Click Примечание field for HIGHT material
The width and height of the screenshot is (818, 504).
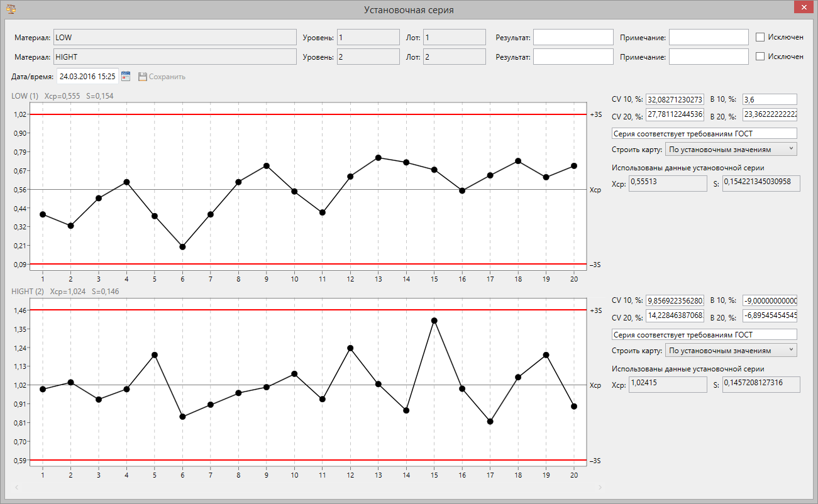click(709, 57)
